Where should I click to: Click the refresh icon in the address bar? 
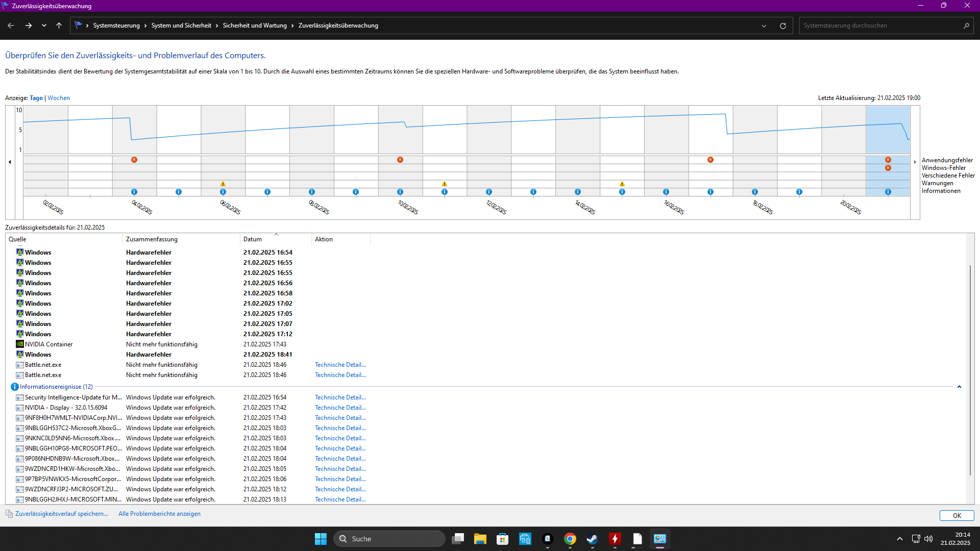click(782, 26)
